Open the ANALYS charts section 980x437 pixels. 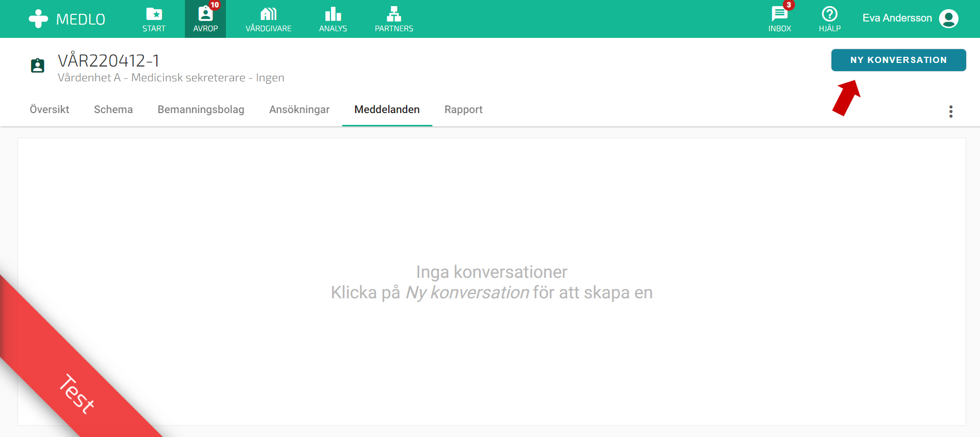coord(333,19)
